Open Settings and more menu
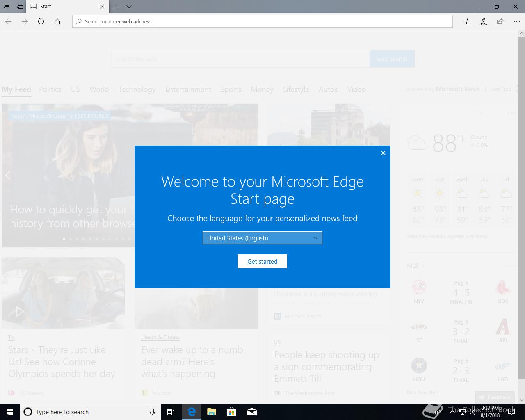This screenshot has width=525, height=420. pos(516,21)
